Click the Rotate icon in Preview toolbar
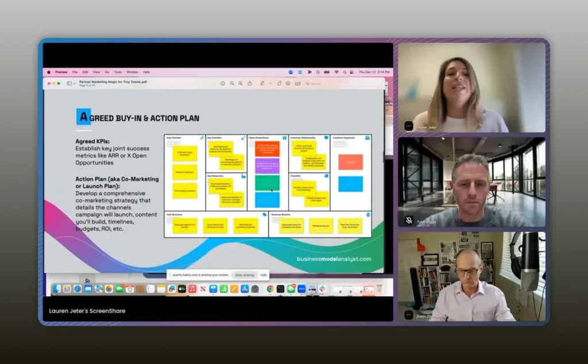588x364 pixels. coord(279,83)
